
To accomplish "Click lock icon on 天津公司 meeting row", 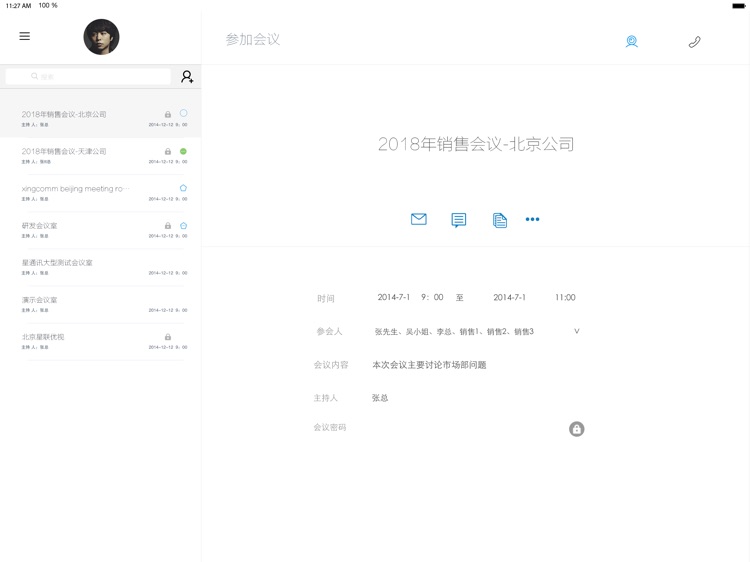I will pyautogui.click(x=168, y=152).
